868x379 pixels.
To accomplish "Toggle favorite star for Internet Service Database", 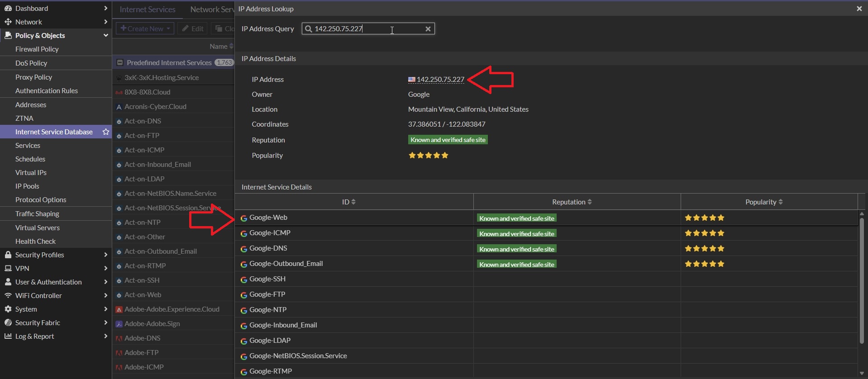I will click(x=106, y=132).
